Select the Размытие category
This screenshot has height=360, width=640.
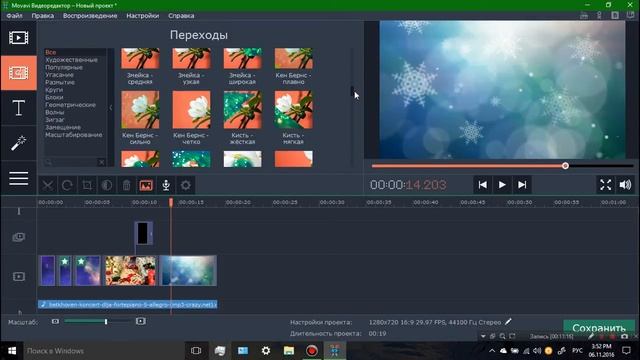[60, 82]
